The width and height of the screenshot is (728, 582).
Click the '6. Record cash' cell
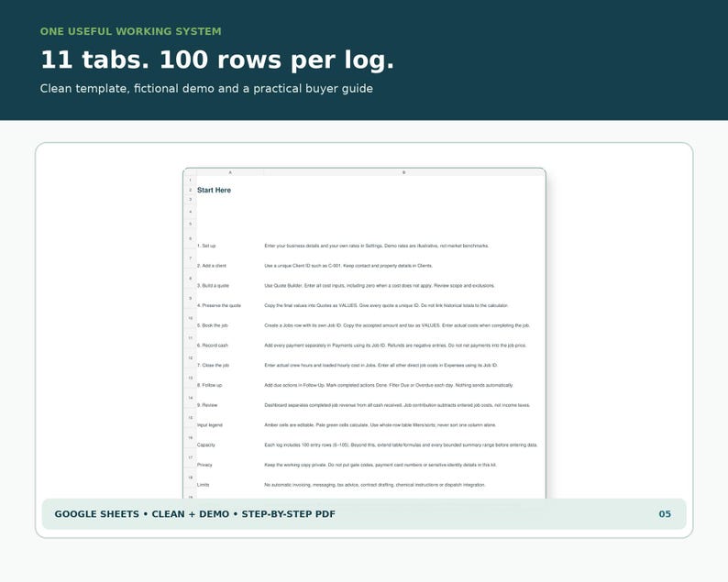tap(213, 346)
